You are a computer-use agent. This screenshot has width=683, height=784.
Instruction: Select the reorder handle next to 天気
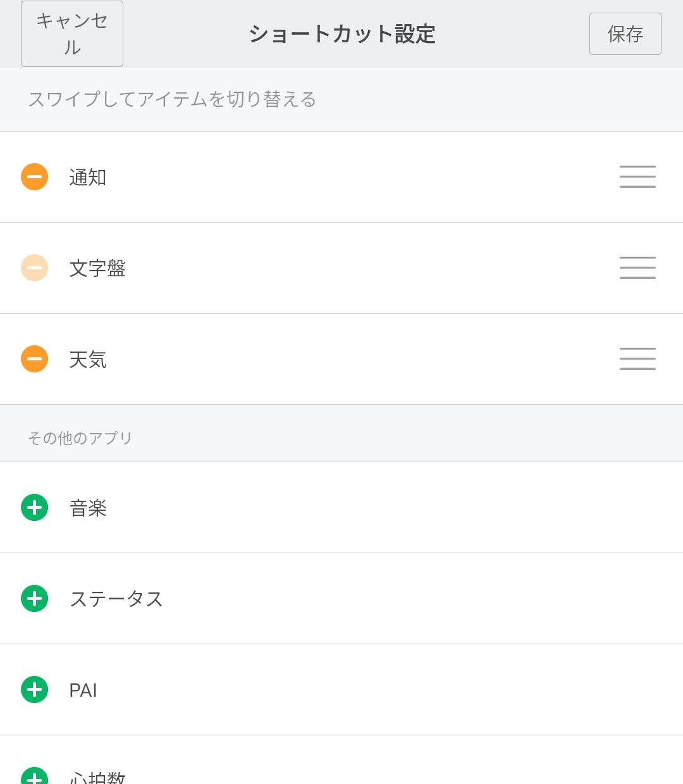click(x=637, y=359)
